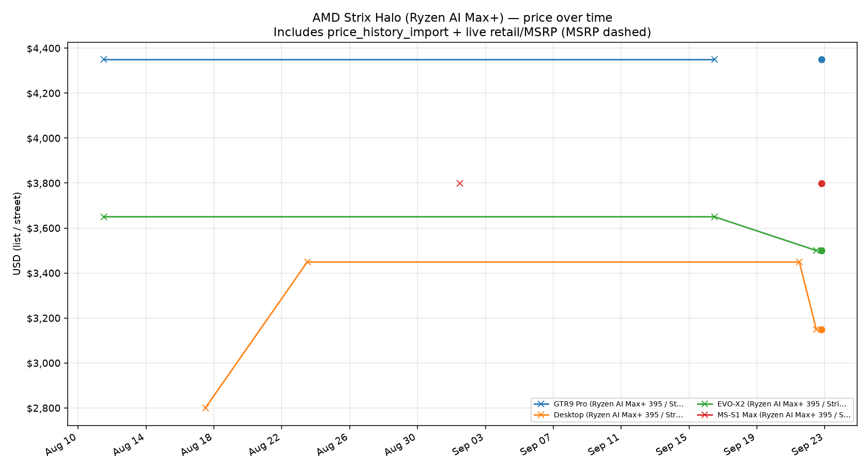The height and width of the screenshot is (470, 868).
Task: Click the '$3,400' y-axis tick label
Action: tap(43, 273)
